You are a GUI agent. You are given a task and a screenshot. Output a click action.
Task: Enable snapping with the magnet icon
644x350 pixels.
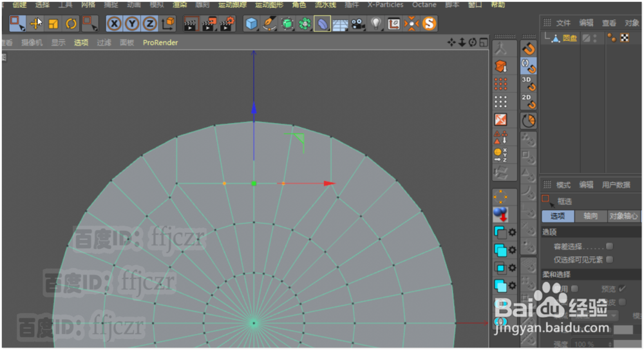(x=529, y=48)
